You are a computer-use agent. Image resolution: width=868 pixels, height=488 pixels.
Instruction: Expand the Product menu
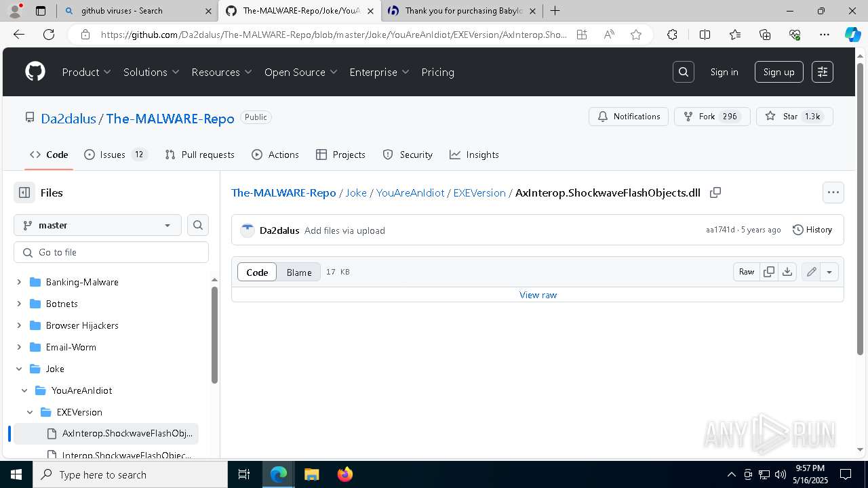pos(87,72)
